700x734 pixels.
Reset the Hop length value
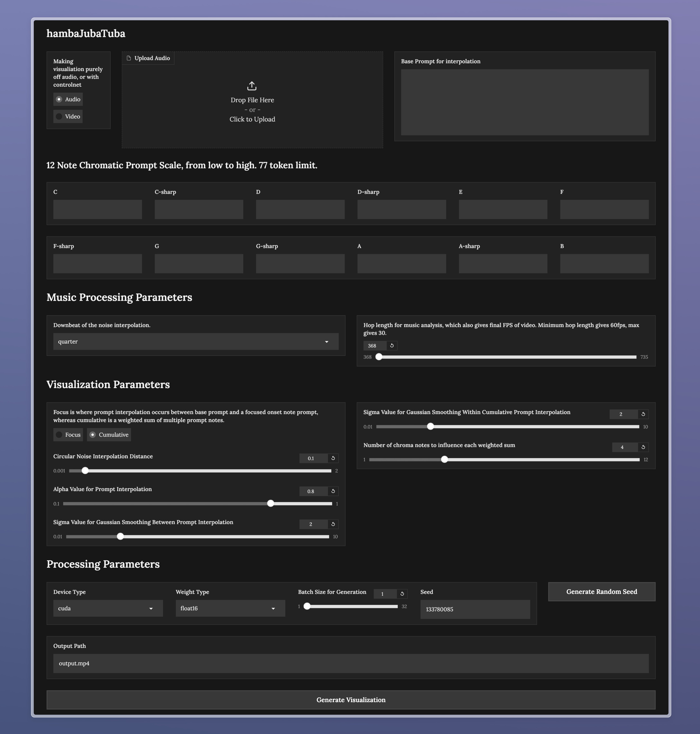click(392, 346)
